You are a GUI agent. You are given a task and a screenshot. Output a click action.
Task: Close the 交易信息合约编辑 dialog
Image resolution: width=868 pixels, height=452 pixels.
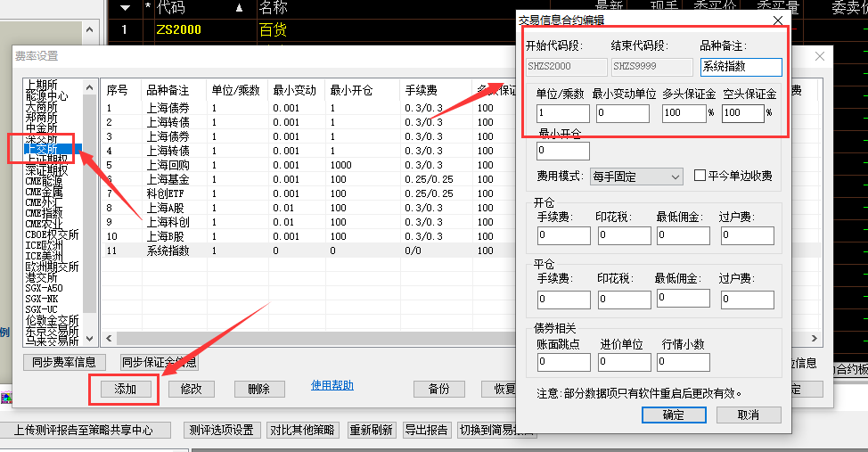tap(777, 20)
